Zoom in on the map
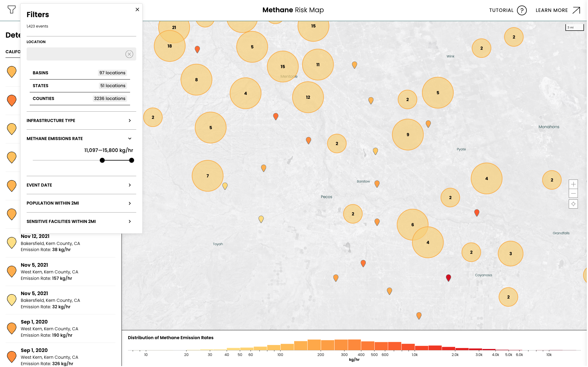 coord(573,184)
